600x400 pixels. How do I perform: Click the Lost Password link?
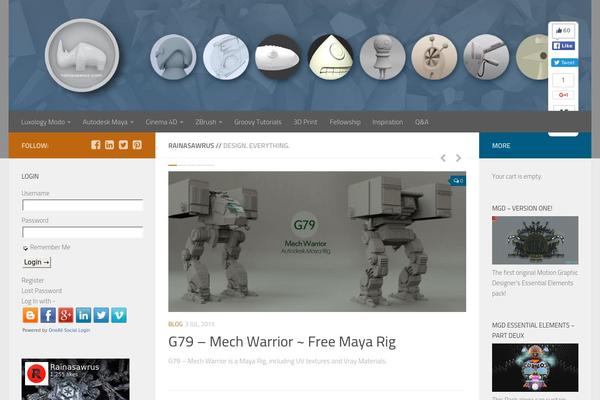(x=41, y=291)
